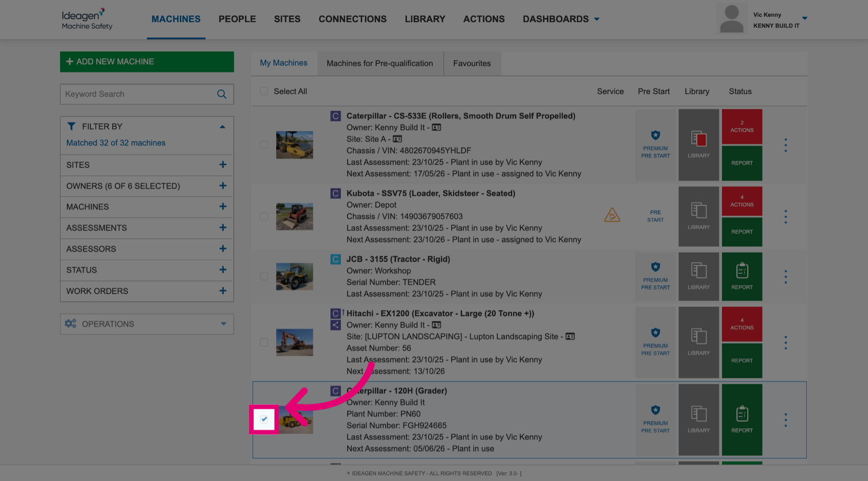This screenshot has height=481, width=868.
Task: Click the keyword search magnifier icon
Action: click(x=222, y=94)
